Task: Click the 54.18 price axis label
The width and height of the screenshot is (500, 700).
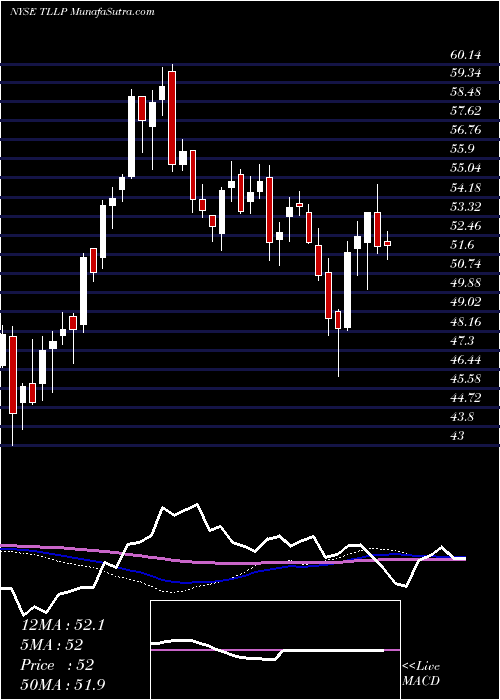Action: 466,188
